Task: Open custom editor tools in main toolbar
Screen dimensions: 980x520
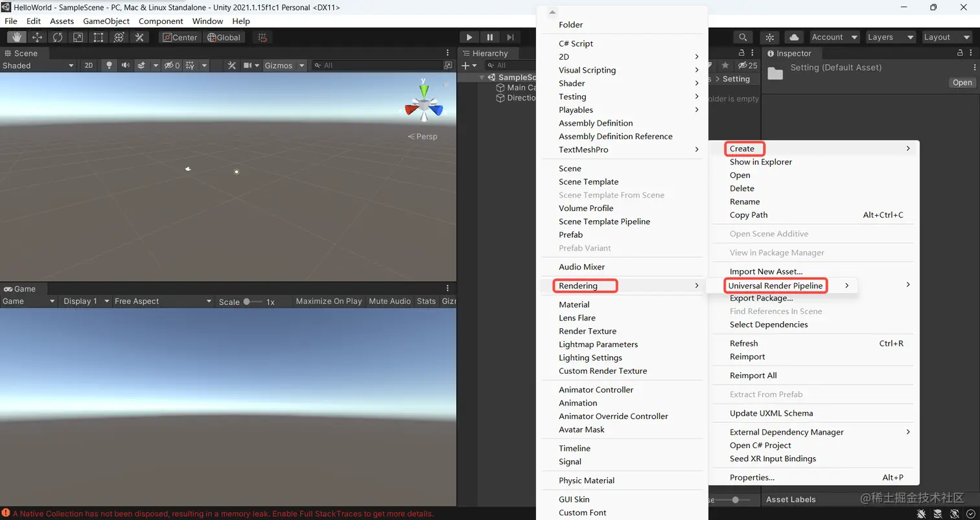Action: pos(139,37)
